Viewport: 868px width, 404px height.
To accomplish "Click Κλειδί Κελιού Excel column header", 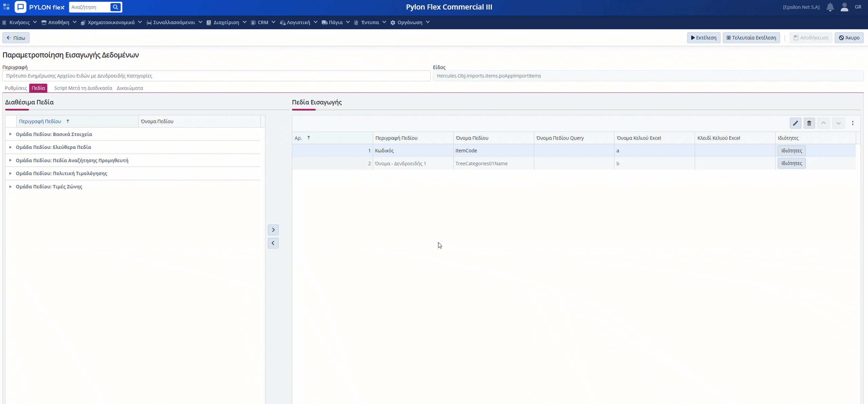I will [735, 138].
